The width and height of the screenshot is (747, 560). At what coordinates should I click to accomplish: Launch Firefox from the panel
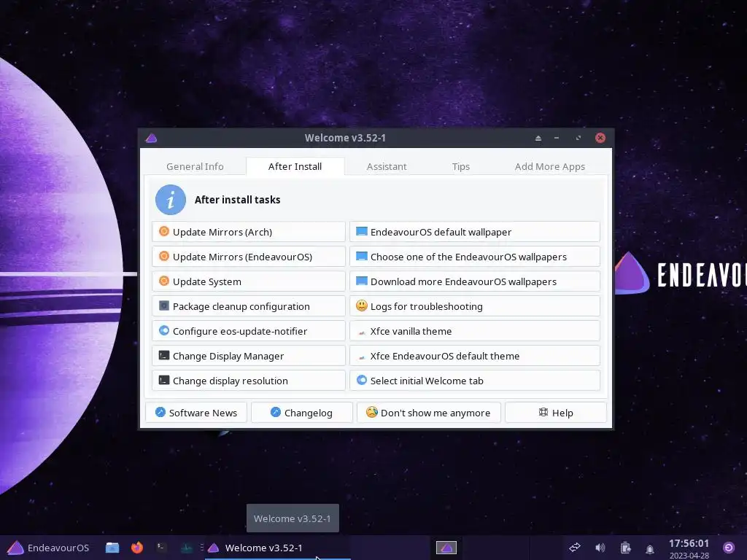tap(137, 548)
